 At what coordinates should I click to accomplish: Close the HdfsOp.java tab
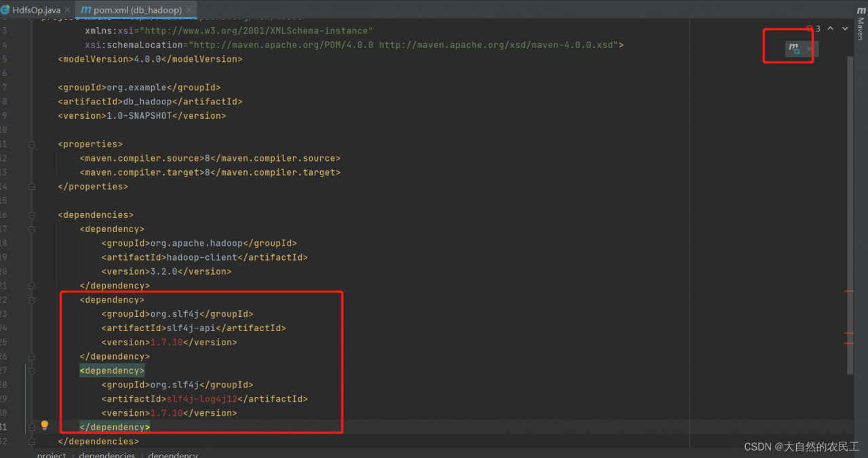click(x=67, y=10)
